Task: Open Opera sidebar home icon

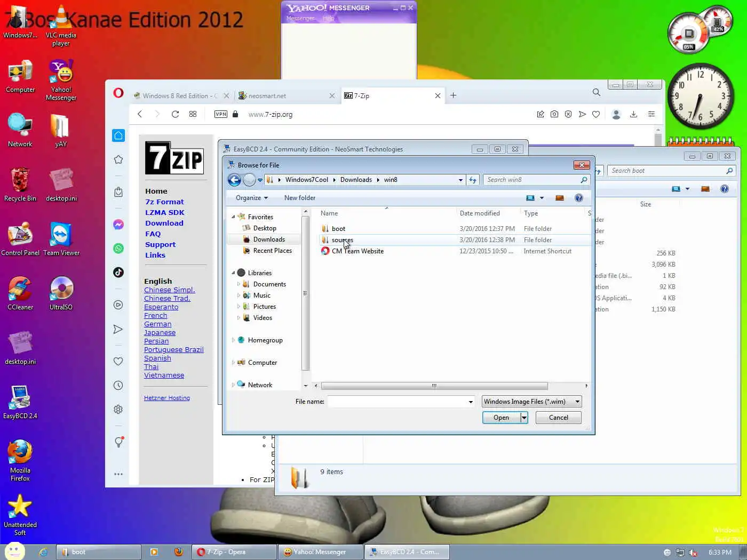Action: coord(118,135)
